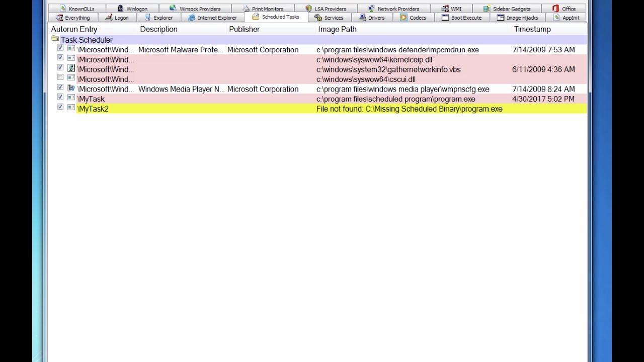
Task: Sort by the Description column header
Action: 182,29
